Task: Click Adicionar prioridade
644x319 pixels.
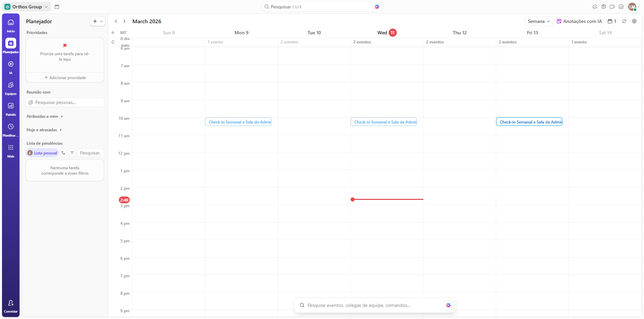Action: [65, 78]
